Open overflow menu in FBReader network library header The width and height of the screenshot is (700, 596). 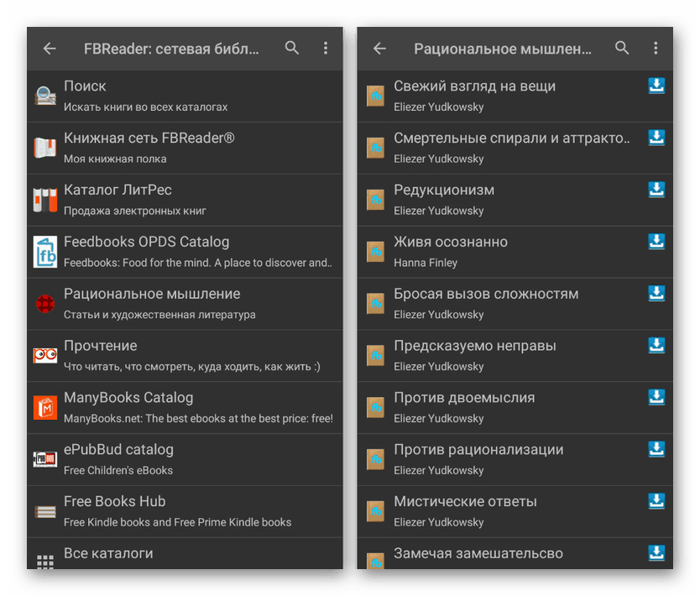point(326,48)
